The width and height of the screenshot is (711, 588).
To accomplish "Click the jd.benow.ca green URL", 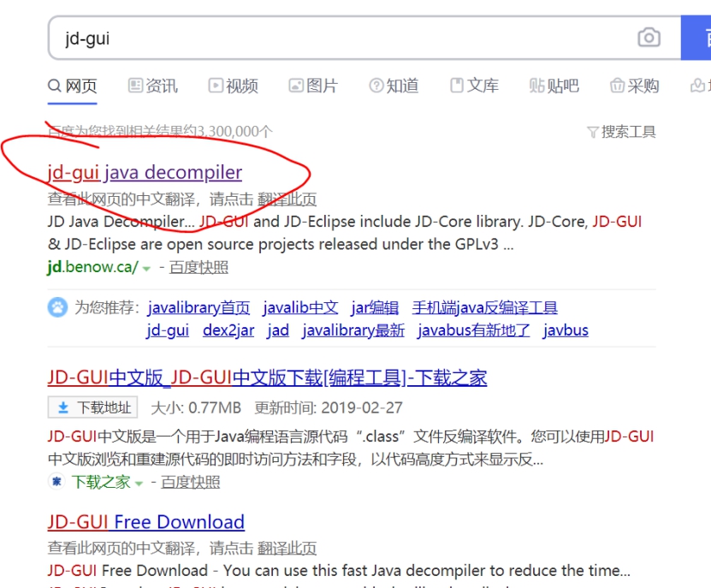I will point(92,267).
